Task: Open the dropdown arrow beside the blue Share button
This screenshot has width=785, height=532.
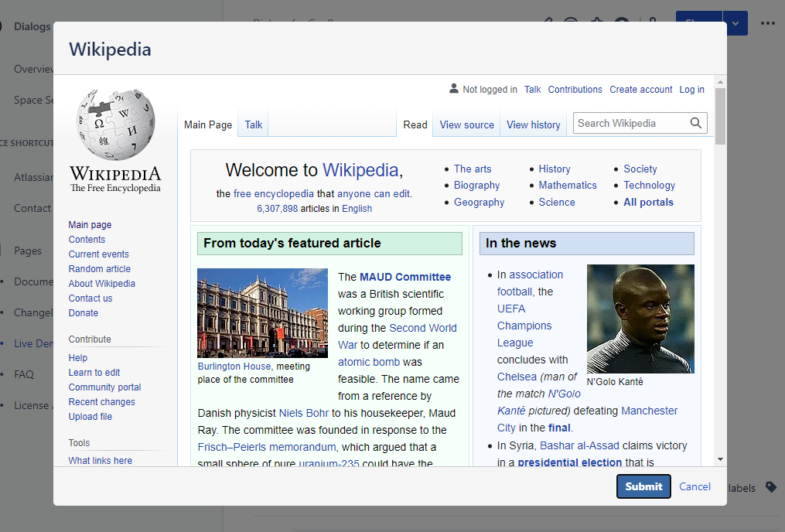Action: 735,23
